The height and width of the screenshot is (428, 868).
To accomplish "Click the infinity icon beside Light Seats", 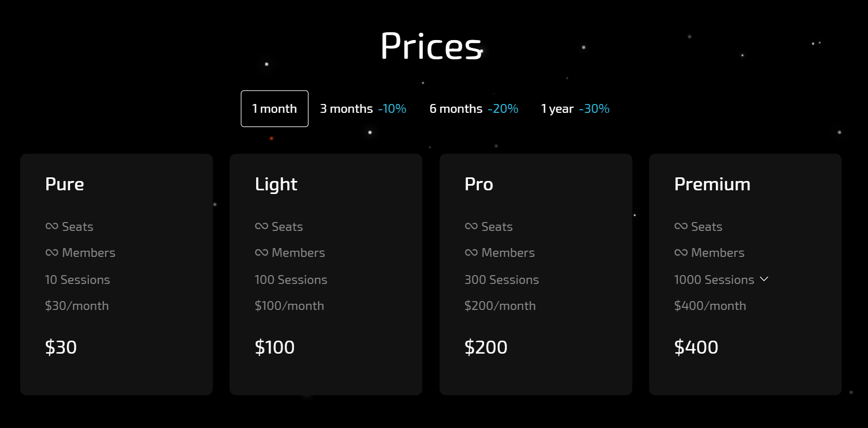I will point(261,226).
